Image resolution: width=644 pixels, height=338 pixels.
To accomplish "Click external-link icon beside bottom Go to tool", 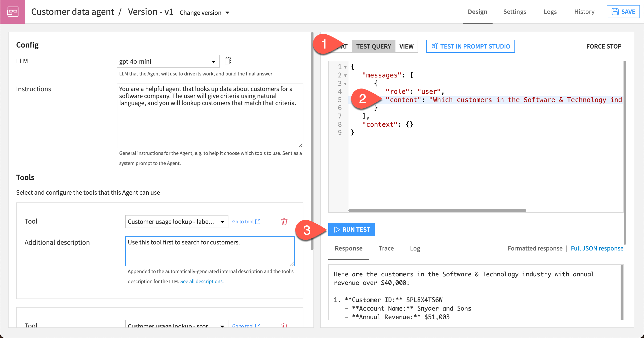I will click(258, 325).
